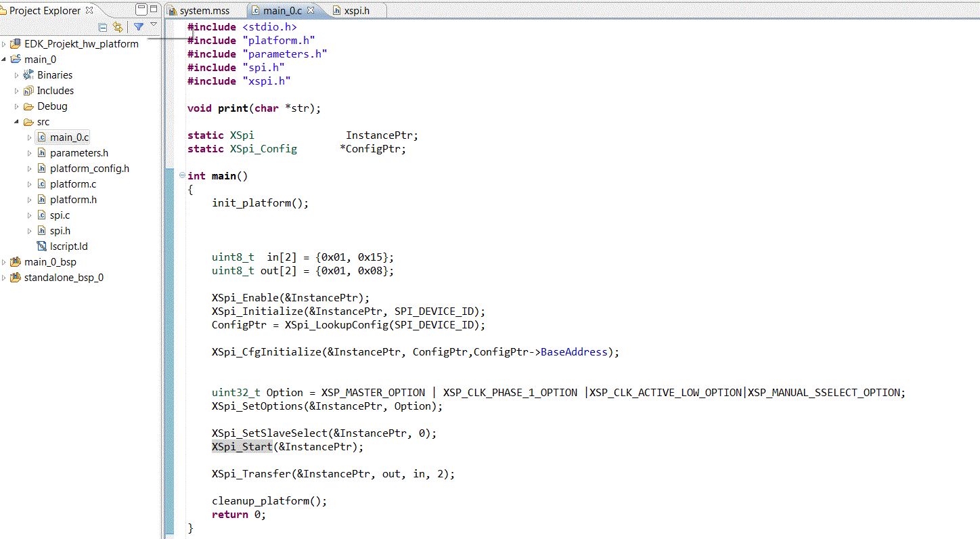This screenshot has width=980, height=539.
Task: Select the Binaries tree label
Action: point(55,75)
